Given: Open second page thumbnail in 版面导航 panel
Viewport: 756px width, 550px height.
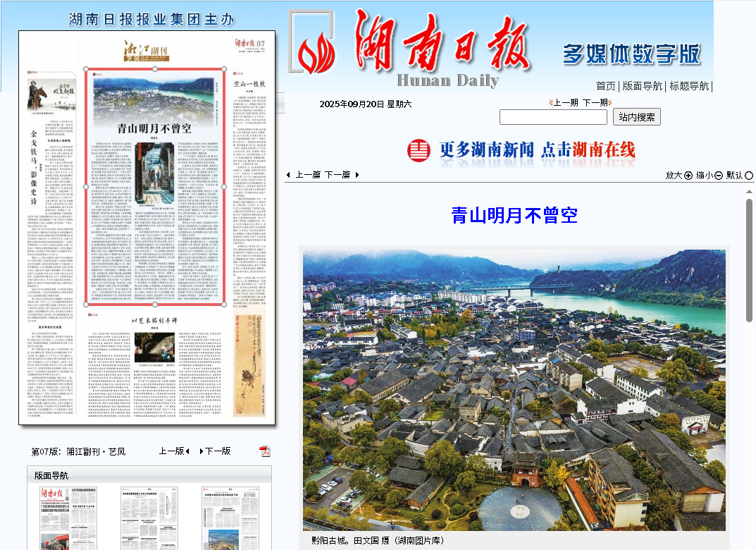Looking at the screenshot, I should click(149, 518).
